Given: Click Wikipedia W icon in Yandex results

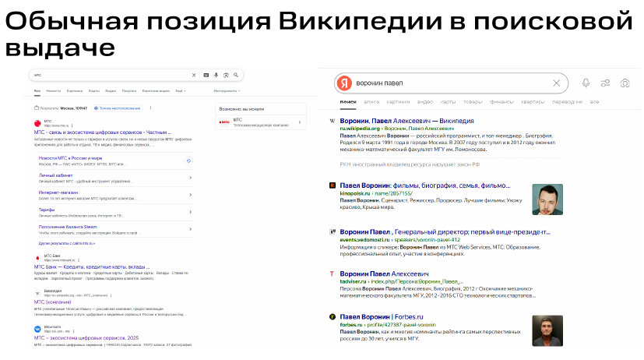Looking at the screenshot, I should point(333,121).
